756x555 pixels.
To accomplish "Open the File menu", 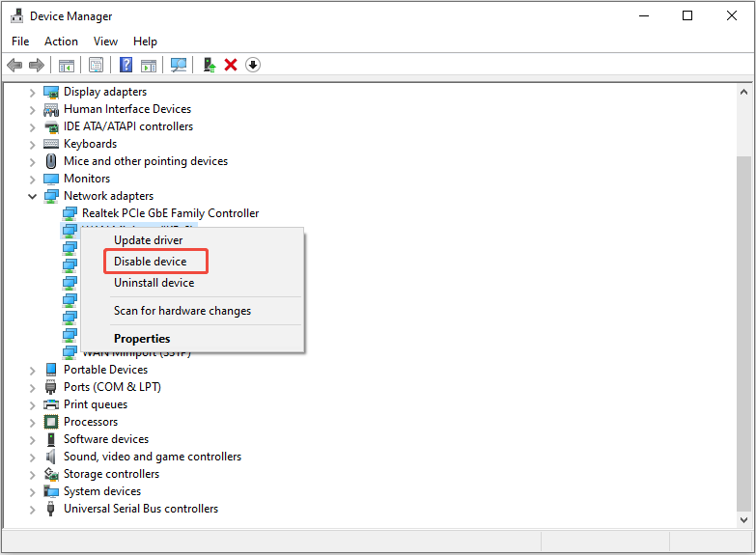I will [x=20, y=42].
